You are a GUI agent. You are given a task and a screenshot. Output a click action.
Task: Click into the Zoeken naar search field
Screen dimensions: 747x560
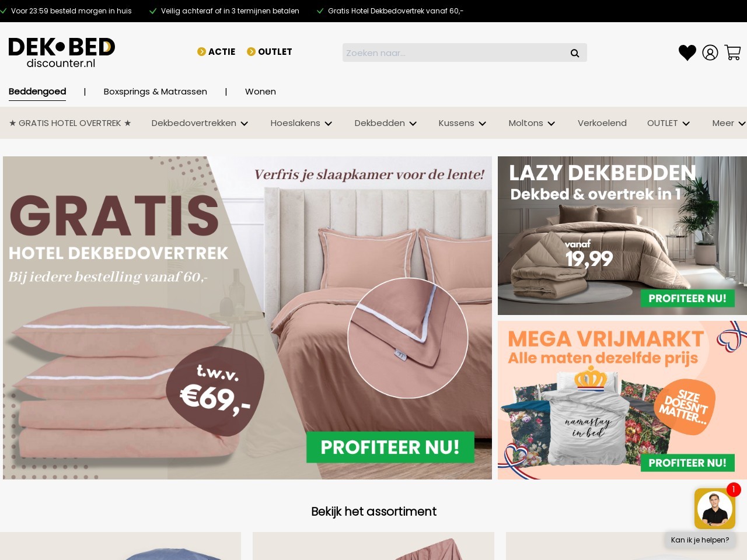[x=455, y=52]
